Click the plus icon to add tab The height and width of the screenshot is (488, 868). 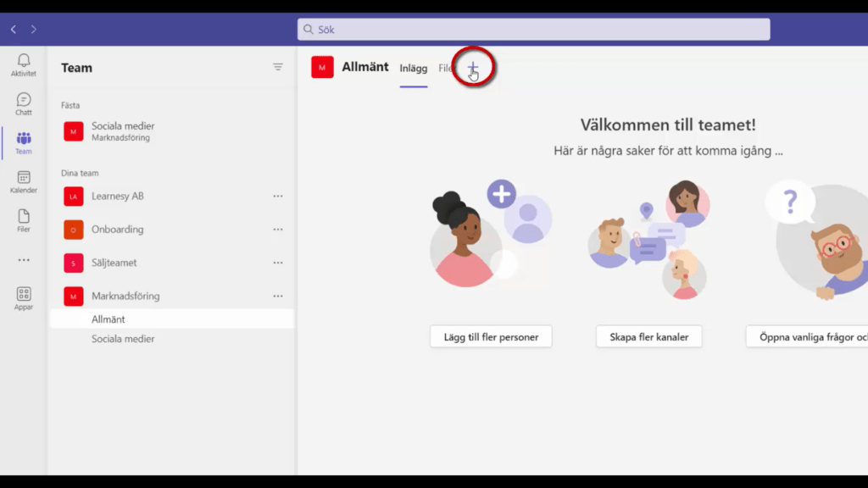point(473,68)
